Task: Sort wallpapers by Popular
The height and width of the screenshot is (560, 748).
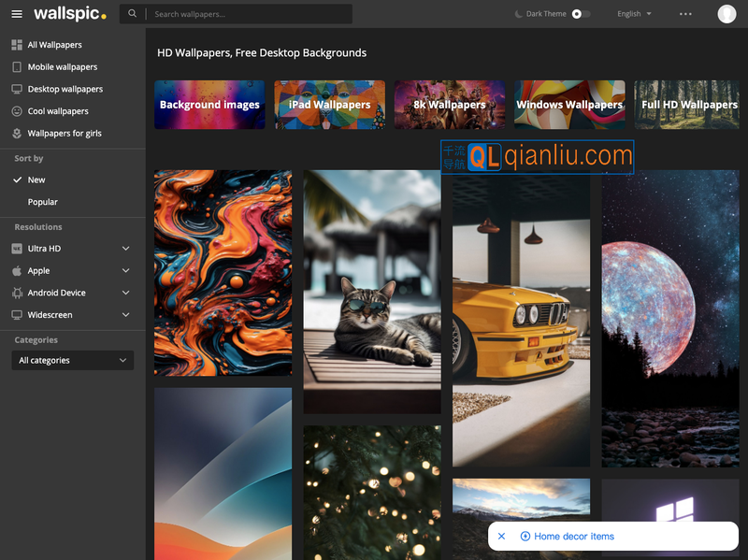Action: (x=43, y=202)
